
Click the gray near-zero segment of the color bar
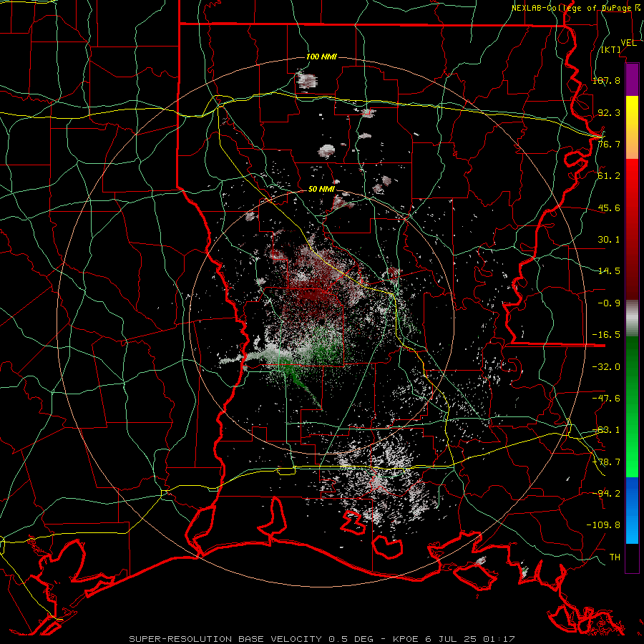(632, 318)
